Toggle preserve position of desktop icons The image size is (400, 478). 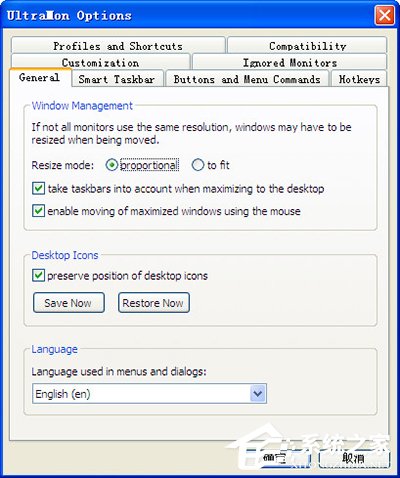click(38, 276)
